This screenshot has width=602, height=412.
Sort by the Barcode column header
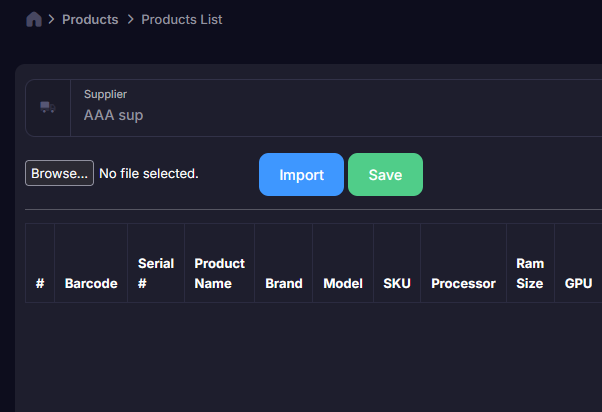point(91,283)
